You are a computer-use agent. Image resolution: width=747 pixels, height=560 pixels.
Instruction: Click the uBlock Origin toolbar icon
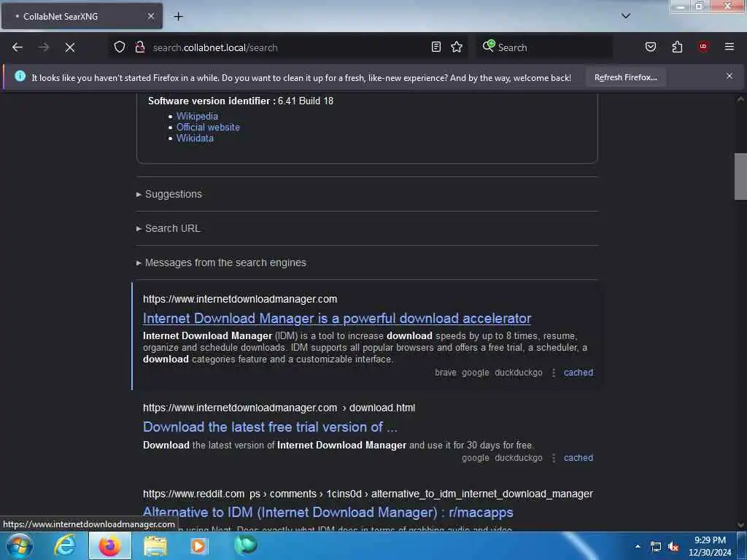click(703, 47)
